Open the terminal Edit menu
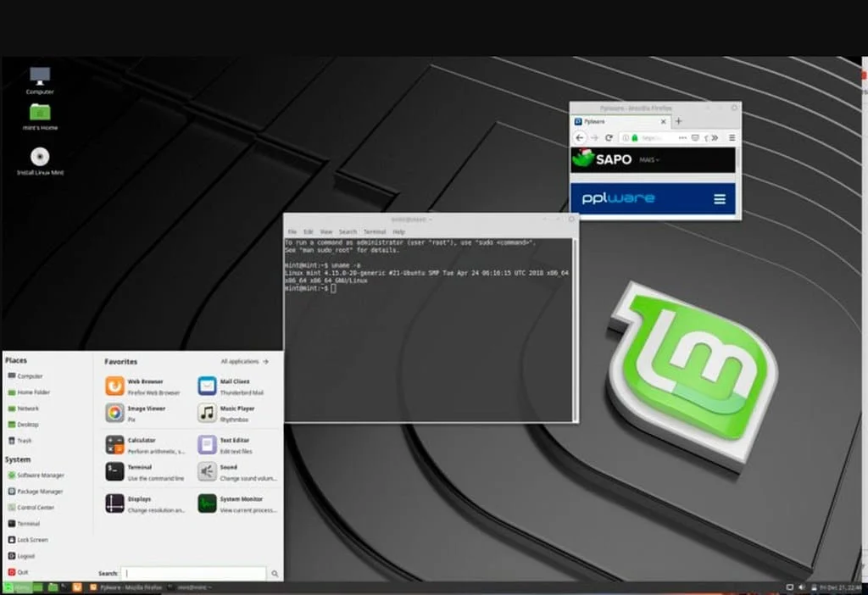The width and height of the screenshot is (868, 595). point(309,232)
